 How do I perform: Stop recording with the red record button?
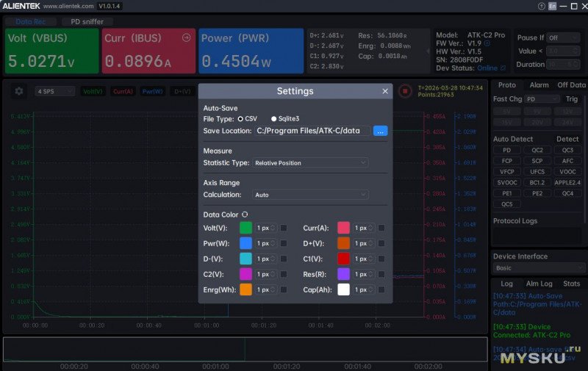404,91
